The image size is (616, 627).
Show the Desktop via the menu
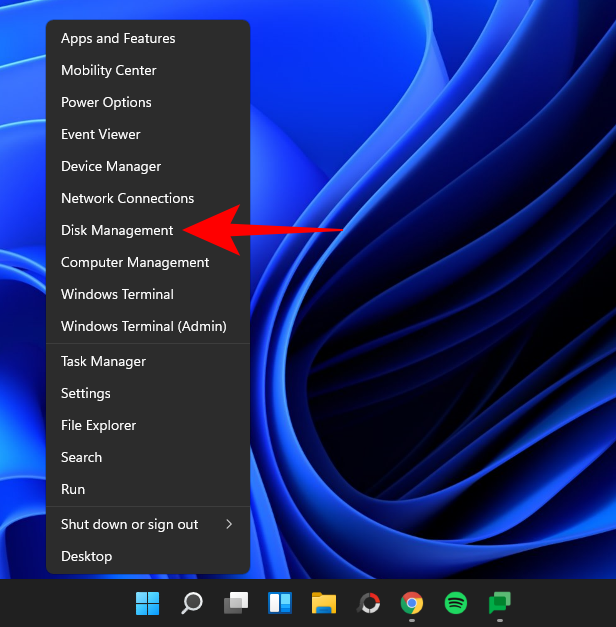click(86, 556)
